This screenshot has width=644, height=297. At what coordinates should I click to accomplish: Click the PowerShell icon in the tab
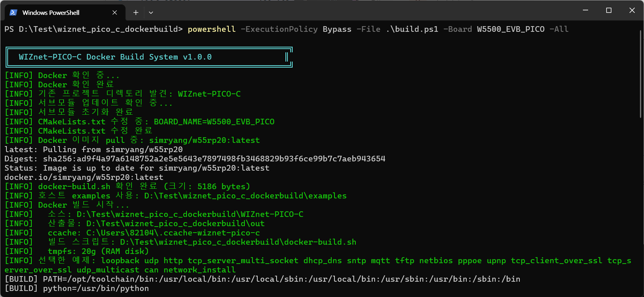13,12
